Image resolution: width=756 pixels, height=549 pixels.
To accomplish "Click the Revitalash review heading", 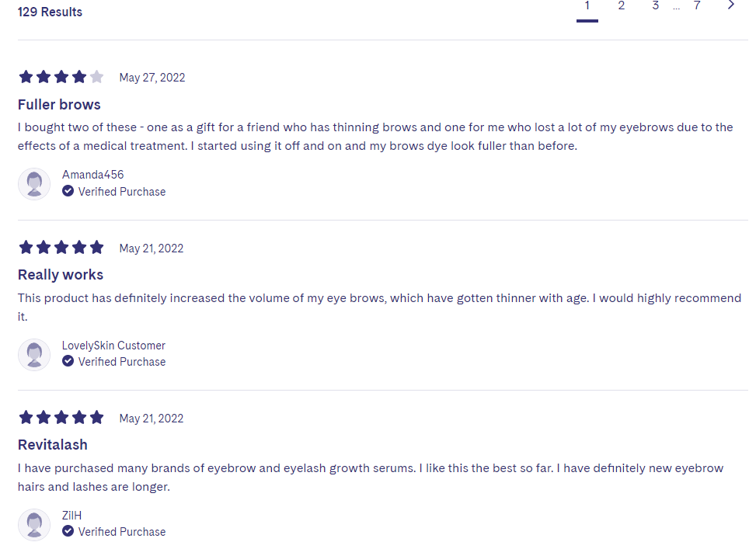I will click(53, 444).
